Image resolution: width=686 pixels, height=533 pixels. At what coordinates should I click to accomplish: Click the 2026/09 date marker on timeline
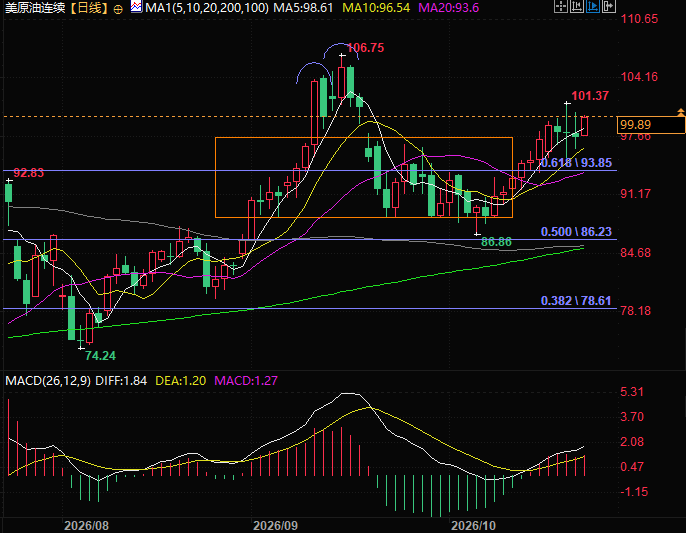tap(275, 526)
